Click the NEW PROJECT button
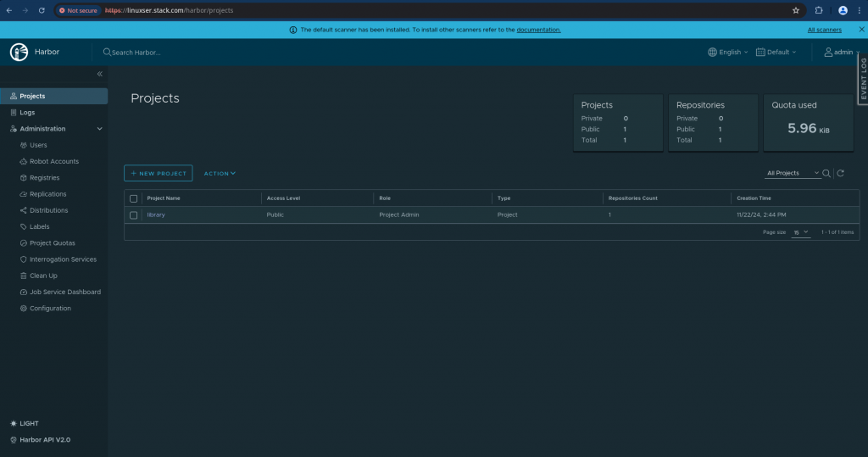Screen dimensions: 868x457 coord(159,173)
